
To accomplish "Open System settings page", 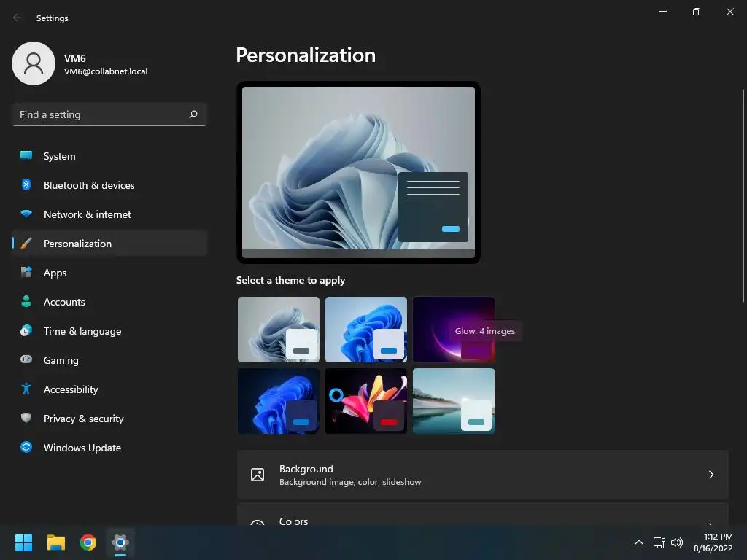I will click(x=109, y=156).
